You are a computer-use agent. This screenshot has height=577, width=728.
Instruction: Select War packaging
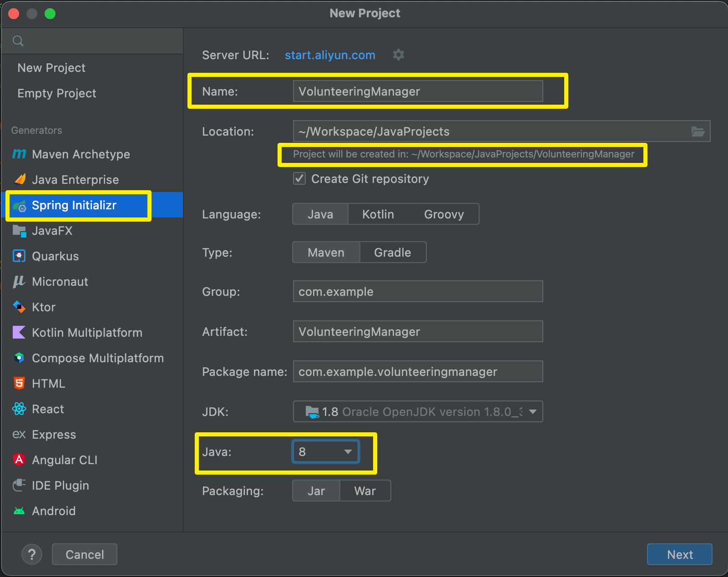[365, 491]
